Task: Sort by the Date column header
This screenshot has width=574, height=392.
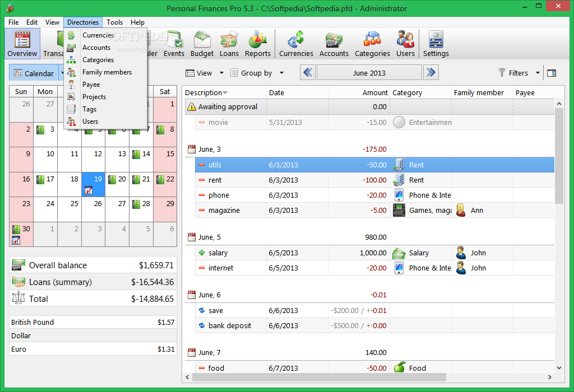Action: (297, 93)
